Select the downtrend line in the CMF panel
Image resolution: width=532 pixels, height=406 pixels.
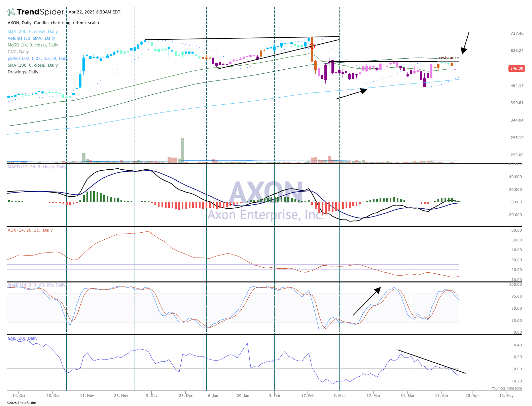[431, 362]
